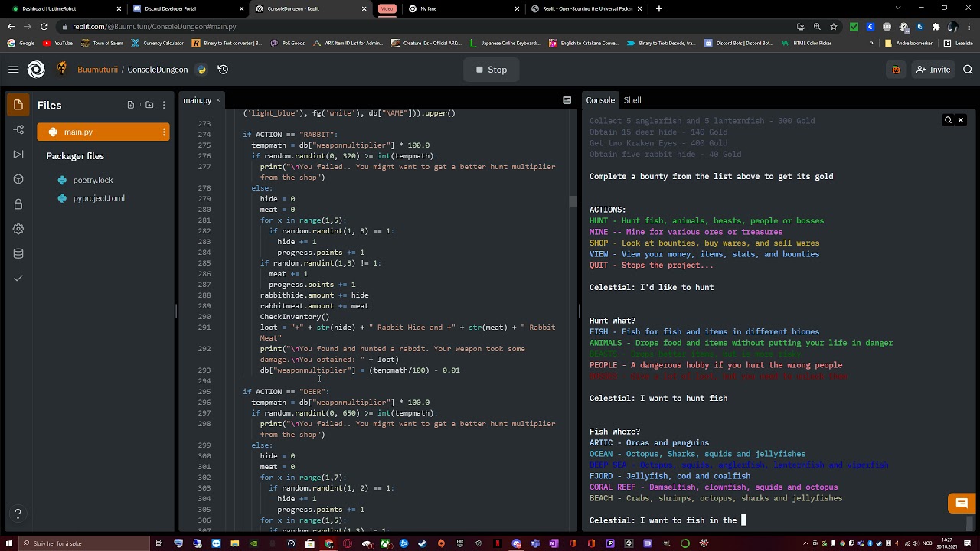Open pyproject.toml in Packager files
Screen dimensions: 980x551
click(x=99, y=198)
